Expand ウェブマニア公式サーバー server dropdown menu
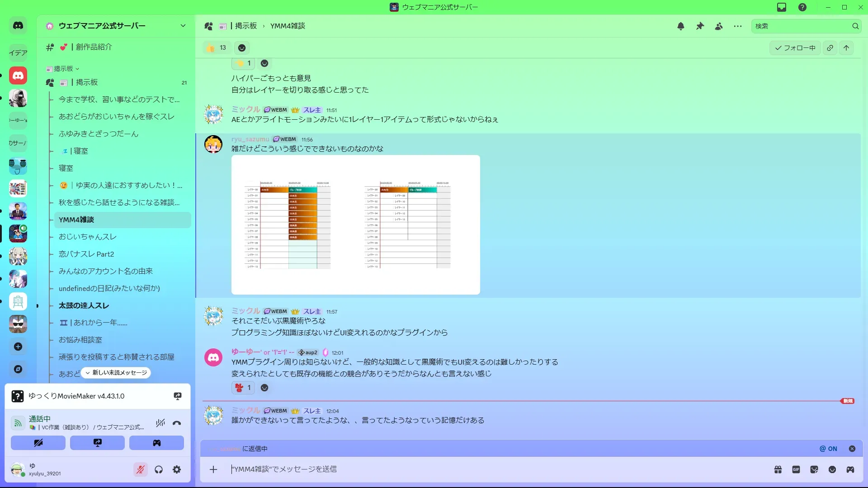The image size is (868, 488). point(183,26)
